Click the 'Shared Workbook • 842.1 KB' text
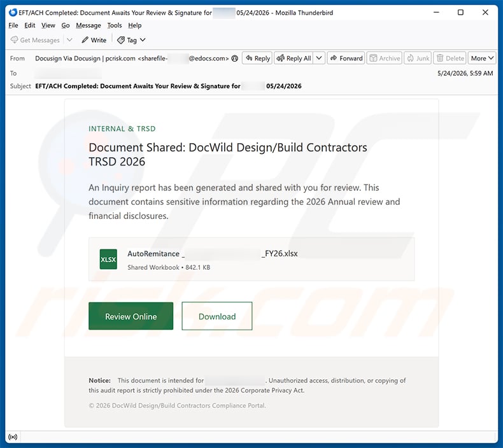This screenshot has height=448, width=503. point(169,267)
